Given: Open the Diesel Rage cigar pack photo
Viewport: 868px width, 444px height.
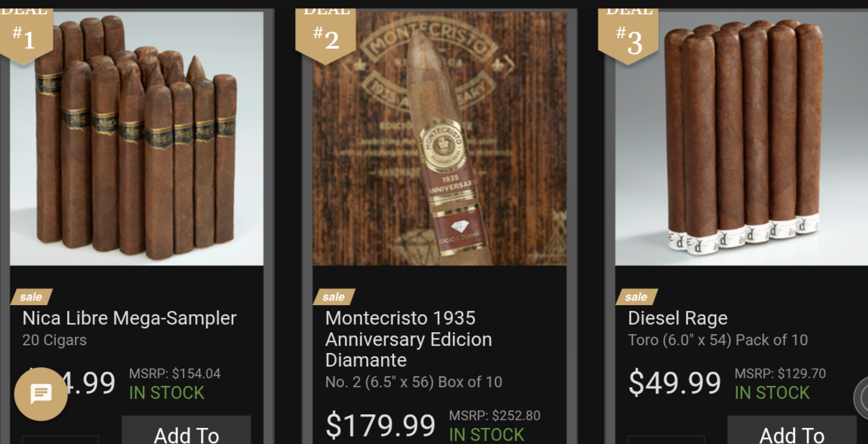Looking at the screenshot, I should pyautogui.click(x=741, y=138).
